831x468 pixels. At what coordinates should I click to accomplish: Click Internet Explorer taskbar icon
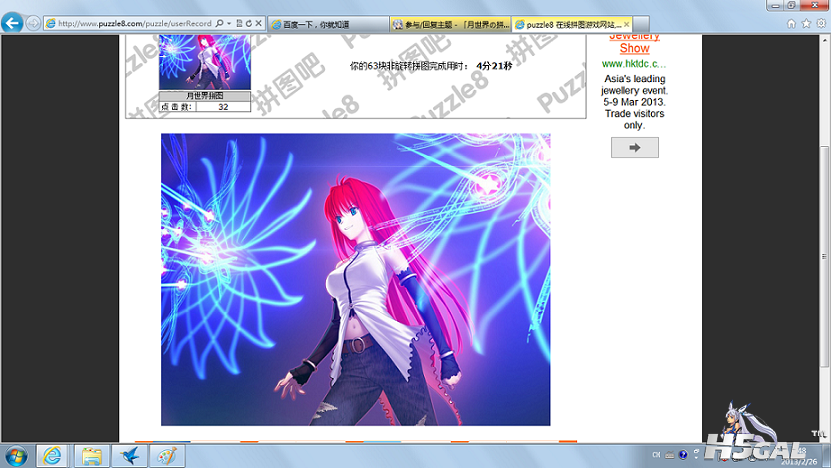point(52,456)
